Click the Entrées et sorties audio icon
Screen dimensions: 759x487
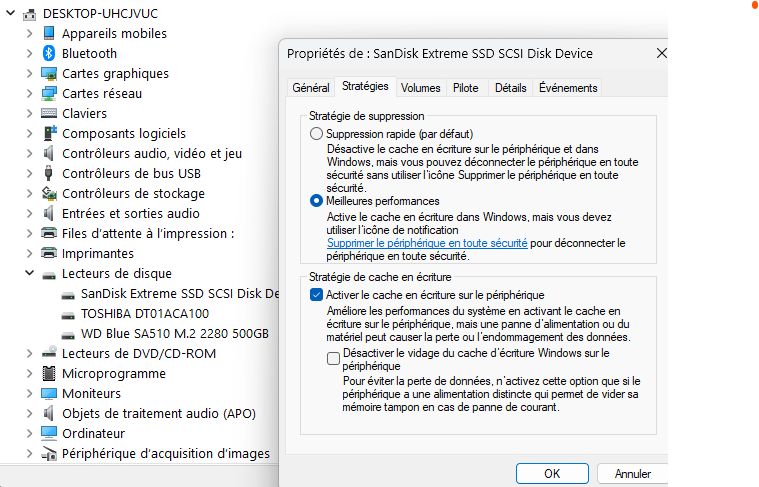pos(48,213)
